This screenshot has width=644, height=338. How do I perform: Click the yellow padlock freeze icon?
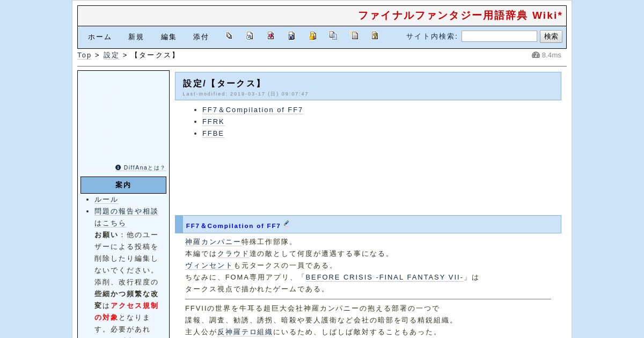tap(312, 36)
